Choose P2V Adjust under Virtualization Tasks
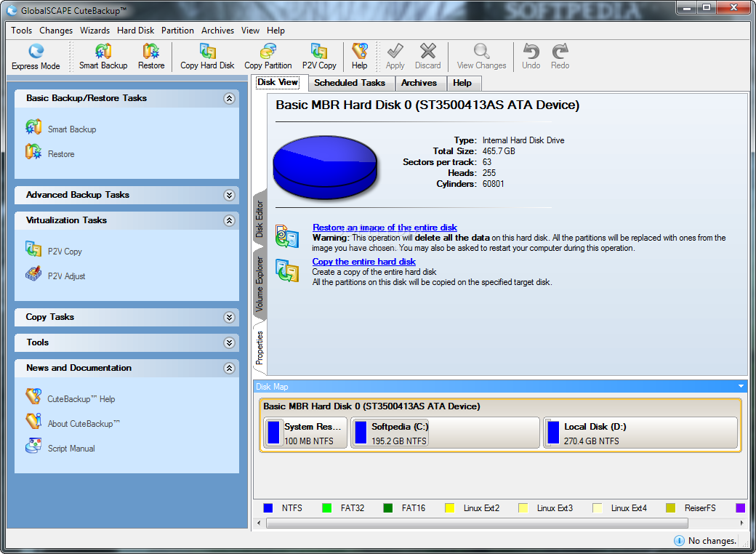Screen dimensions: 756x554 click(x=55, y=276)
